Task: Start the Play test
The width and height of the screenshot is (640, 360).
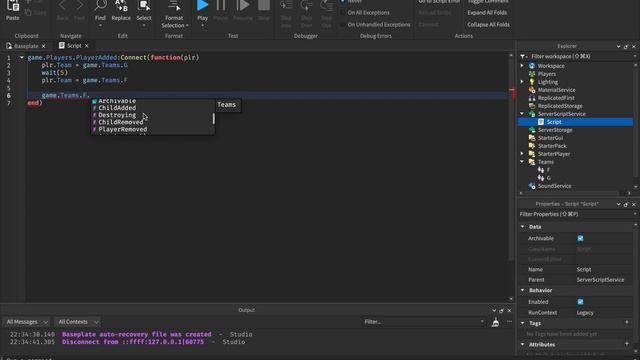Action: click(x=202, y=6)
